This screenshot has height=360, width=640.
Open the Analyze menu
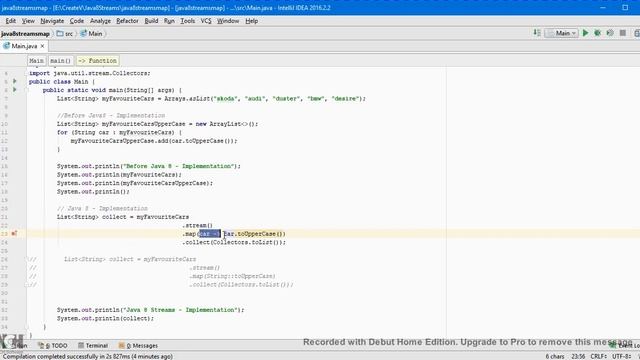point(100,21)
